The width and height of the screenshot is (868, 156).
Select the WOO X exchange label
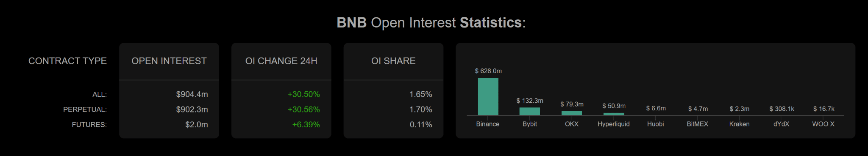(x=823, y=124)
